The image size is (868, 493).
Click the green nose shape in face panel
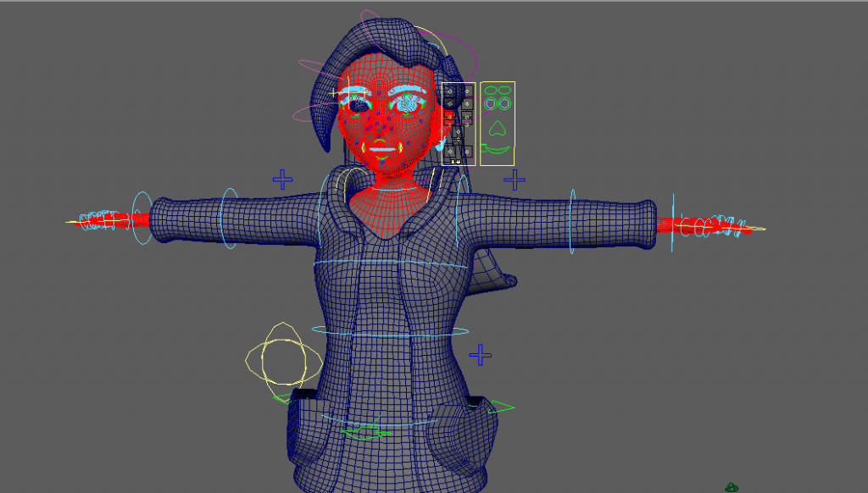click(x=498, y=129)
